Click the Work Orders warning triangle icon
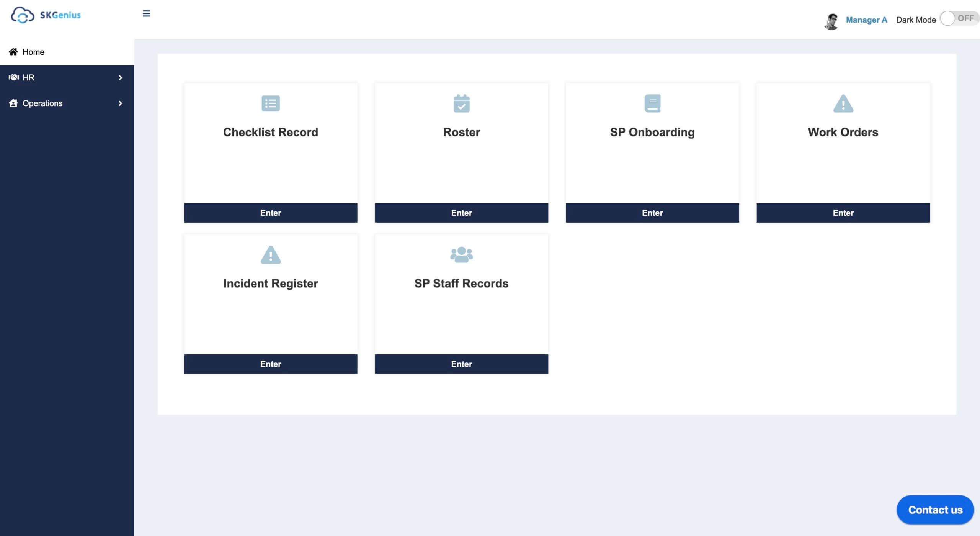 [843, 103]
